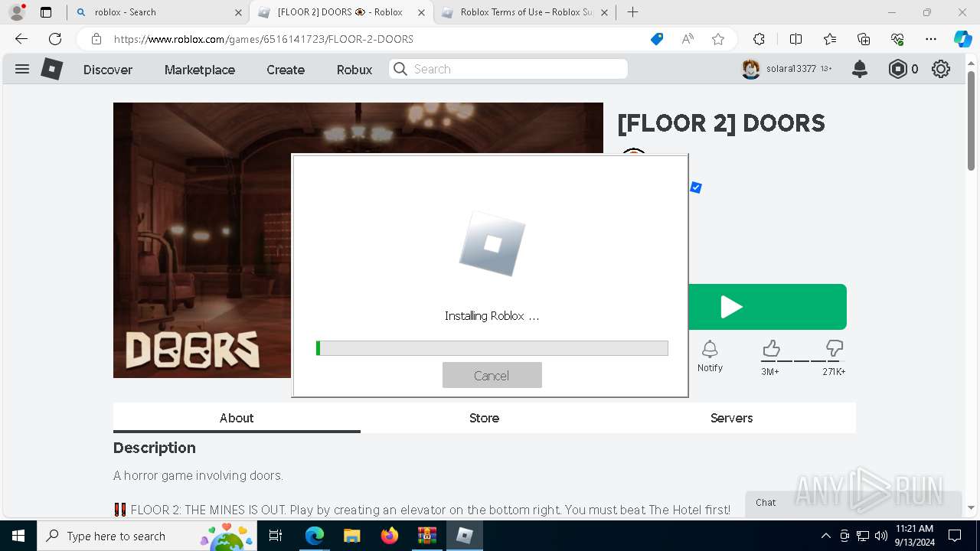Viewport: 980px width, 551px height.
Task: Click the installation progress bar
Action: 492,348
